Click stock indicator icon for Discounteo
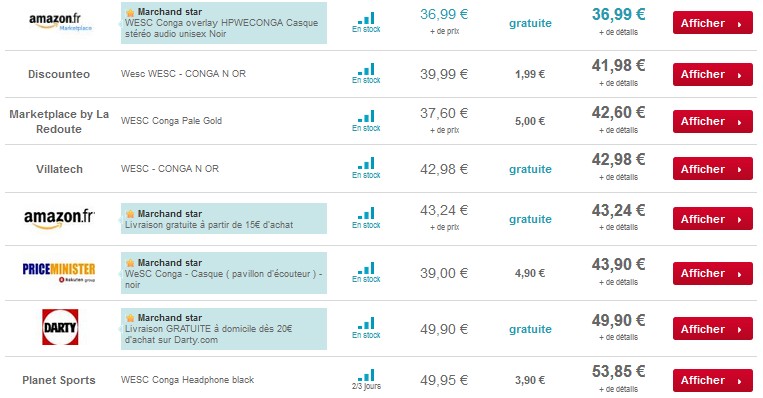The image size is (763, 398). coord(366,73)
